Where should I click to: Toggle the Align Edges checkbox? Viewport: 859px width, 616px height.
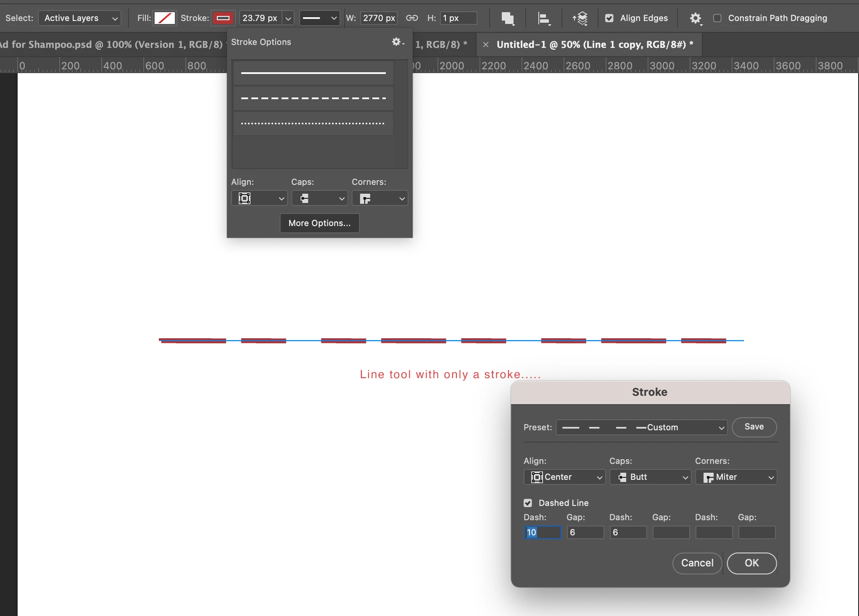click(609, 18)
